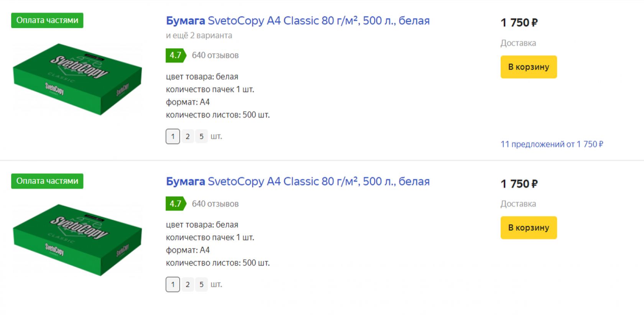View "640 отзывов" reviews on top listing
The height and width of the screenshot is (315, 644).
point(215,56)
